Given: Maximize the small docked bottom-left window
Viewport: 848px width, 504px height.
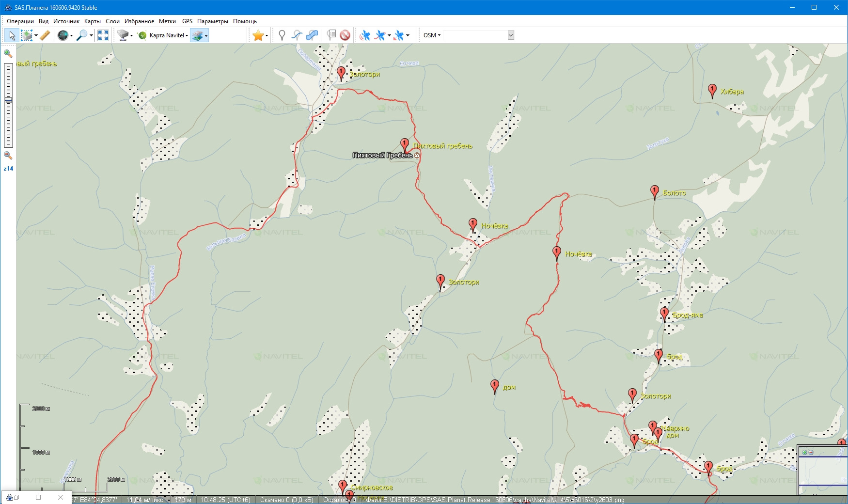Looking at the screenshot, I should click(38, 497).
